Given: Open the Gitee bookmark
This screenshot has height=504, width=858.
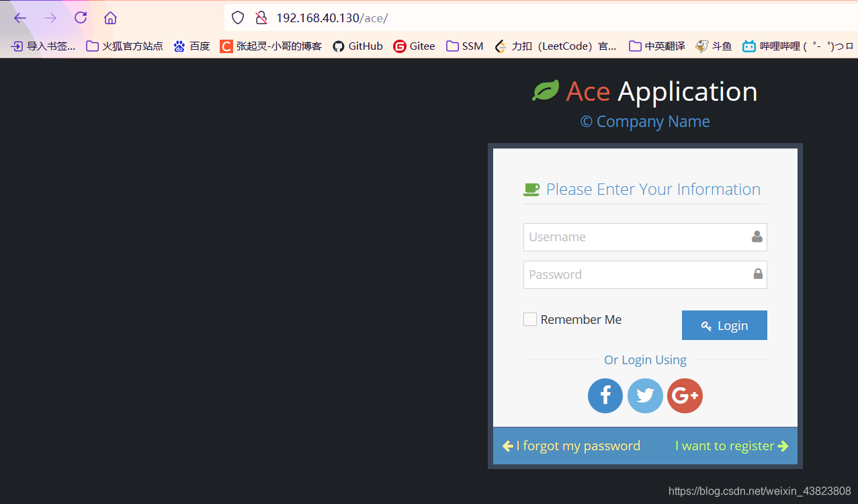Looking at the screenshot, I should pos(414,46).
